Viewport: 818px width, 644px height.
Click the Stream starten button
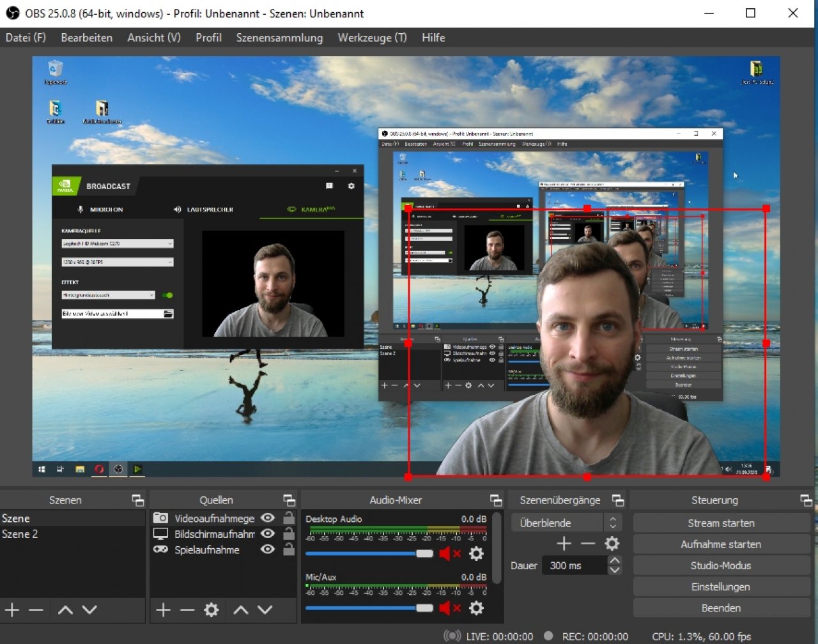721,523
